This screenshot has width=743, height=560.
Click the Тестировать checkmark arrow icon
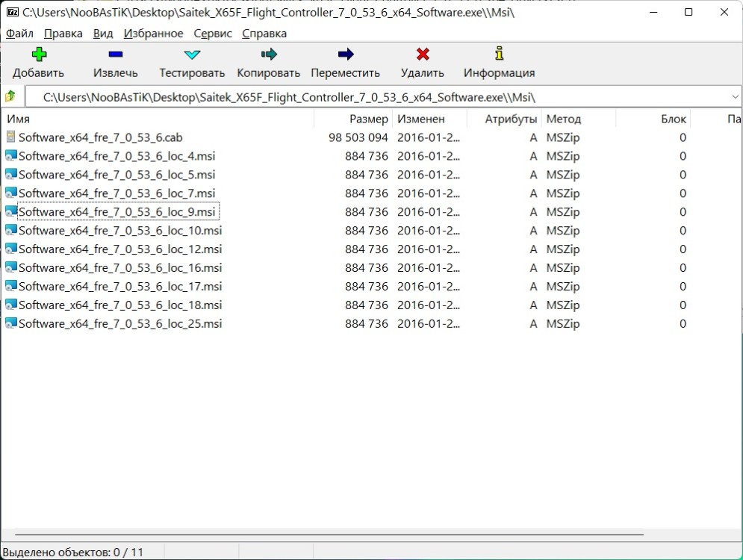click(x=192, y=55)
